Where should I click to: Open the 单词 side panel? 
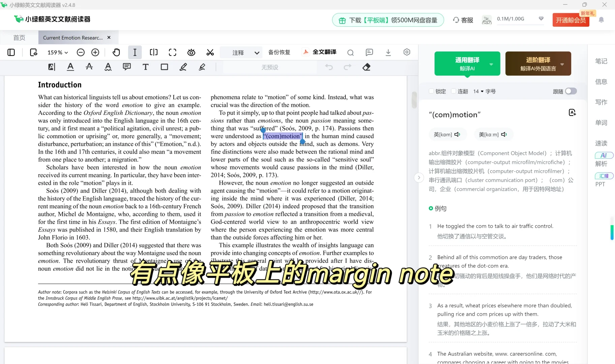pos(601,123)
